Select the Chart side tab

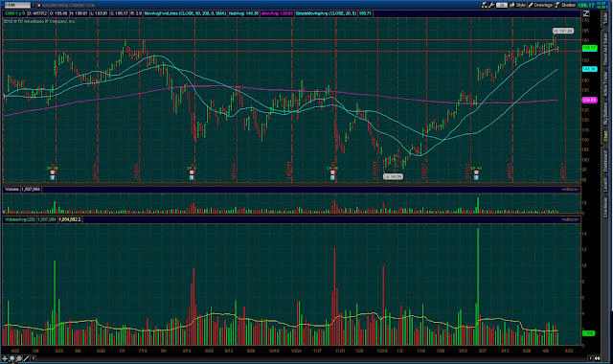click(x=605, y=136)
